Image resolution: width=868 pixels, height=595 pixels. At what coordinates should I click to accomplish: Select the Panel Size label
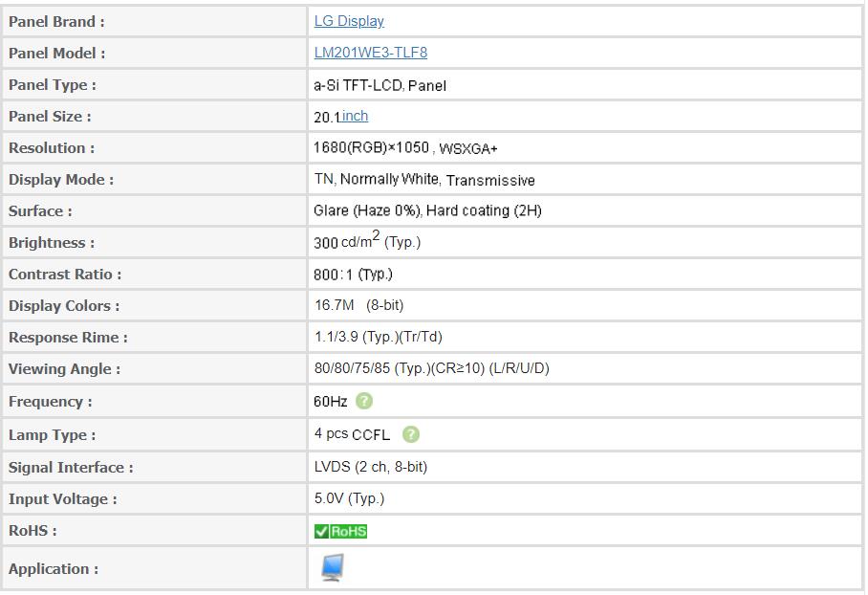tap(50, 117)
